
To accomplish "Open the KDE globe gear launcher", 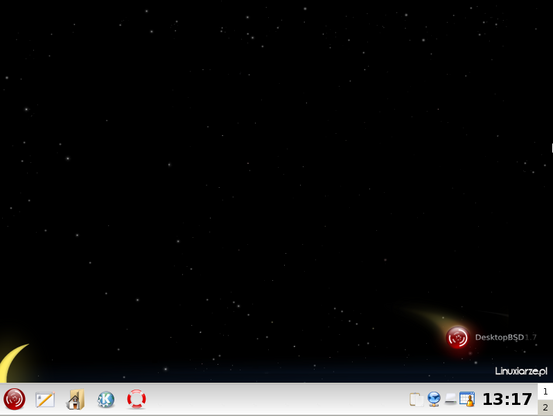I will click(x=106, y=400).
